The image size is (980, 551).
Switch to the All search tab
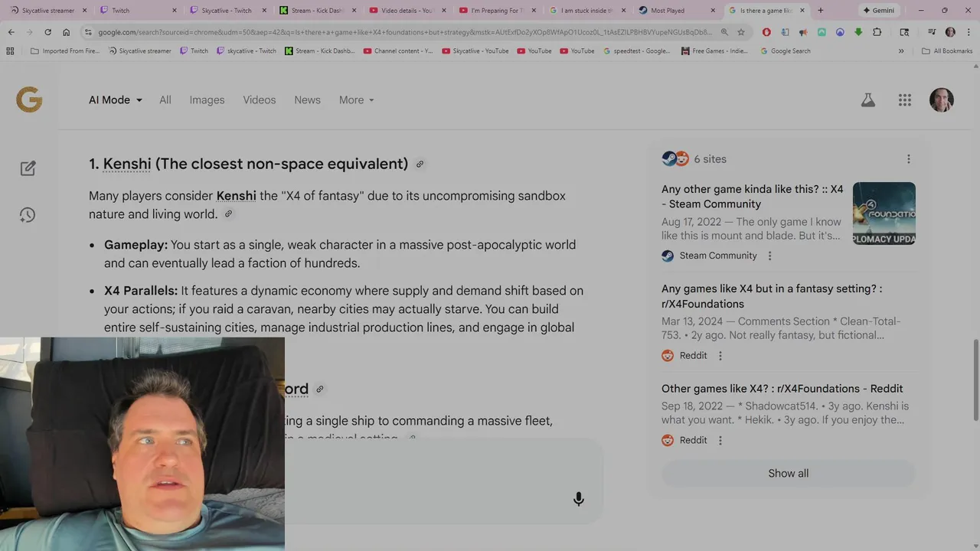[165, 100]
